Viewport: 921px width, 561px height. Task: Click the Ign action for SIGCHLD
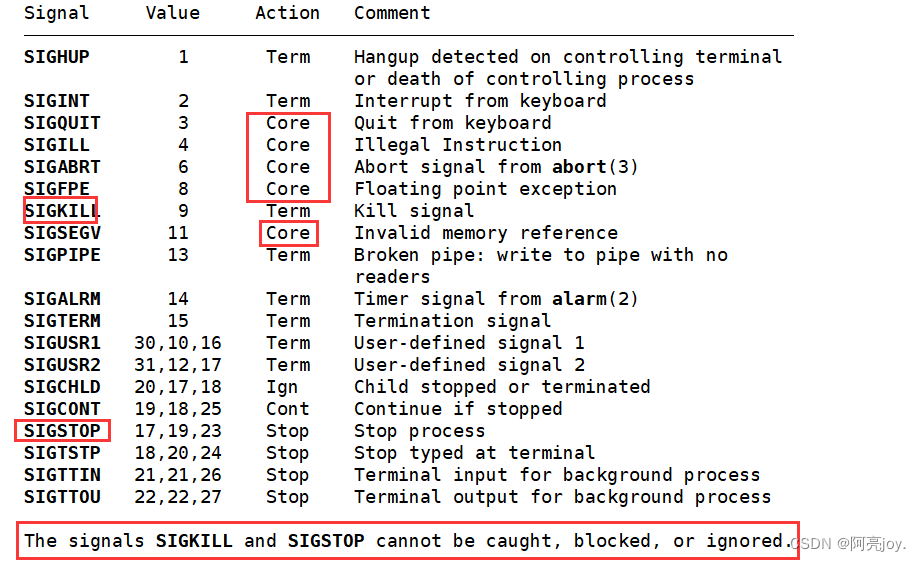[282, 388]
